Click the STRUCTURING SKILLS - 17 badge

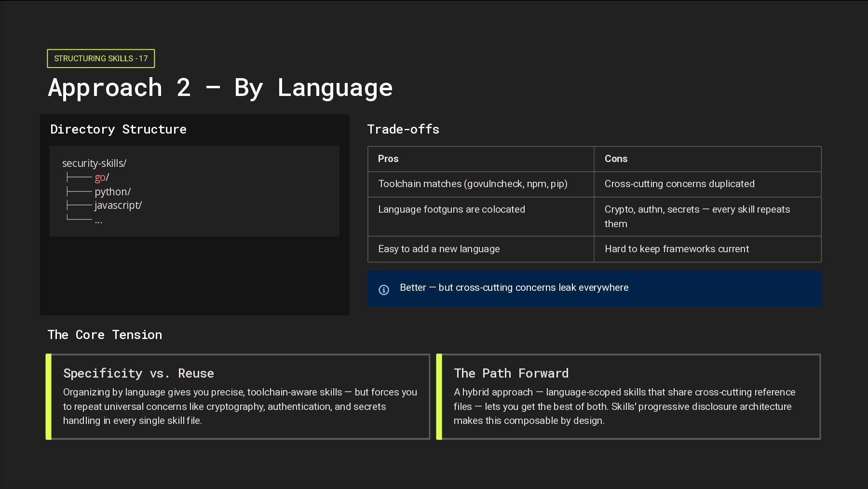point(101,58)
